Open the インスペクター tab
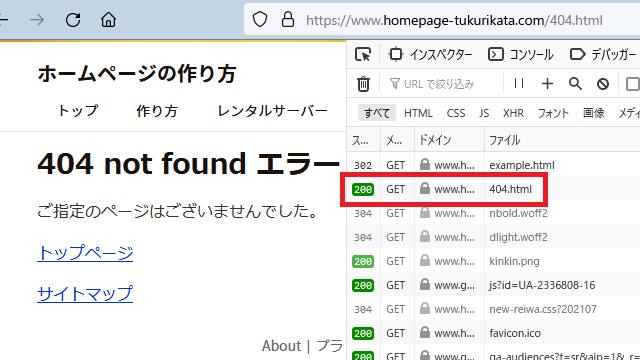 pos(430,54)
